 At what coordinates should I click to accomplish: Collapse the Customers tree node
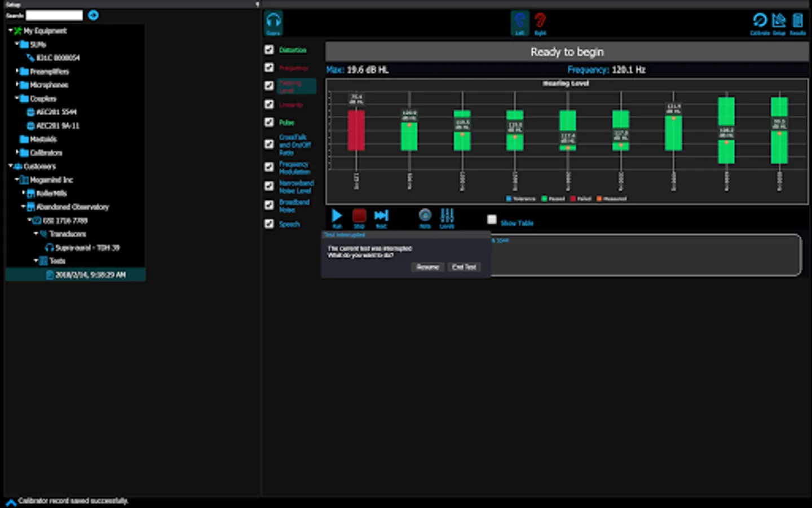point(10,166)
